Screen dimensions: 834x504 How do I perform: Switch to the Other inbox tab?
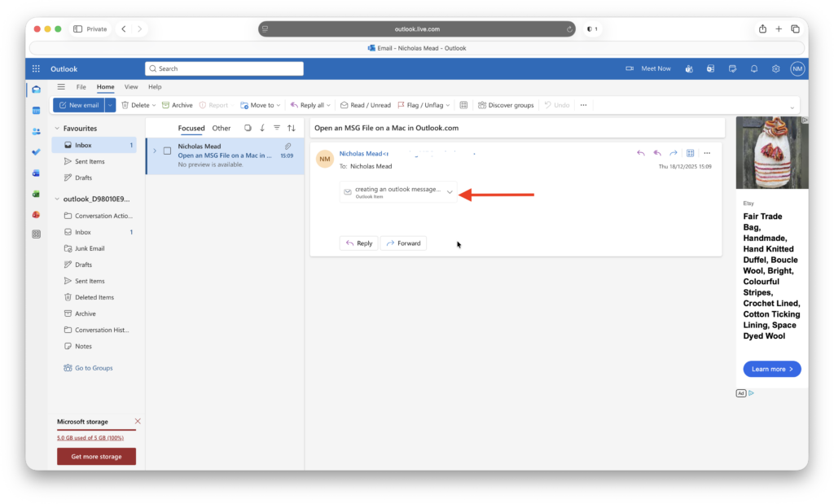[221, 128]
